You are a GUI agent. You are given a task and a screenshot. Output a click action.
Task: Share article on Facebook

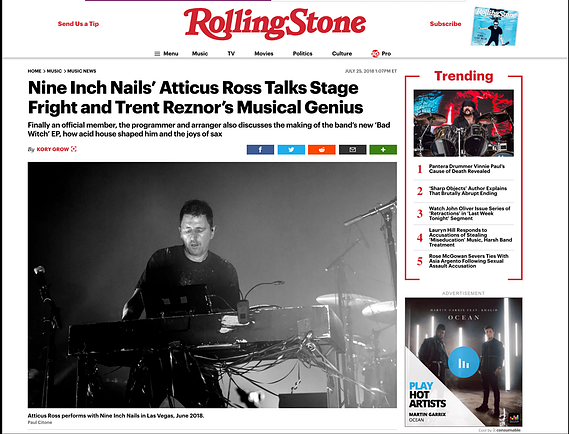260,150
